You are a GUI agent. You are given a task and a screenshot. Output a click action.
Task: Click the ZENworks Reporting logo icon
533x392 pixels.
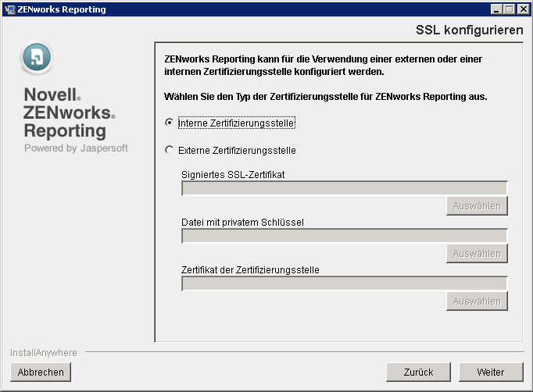(37, 59)
